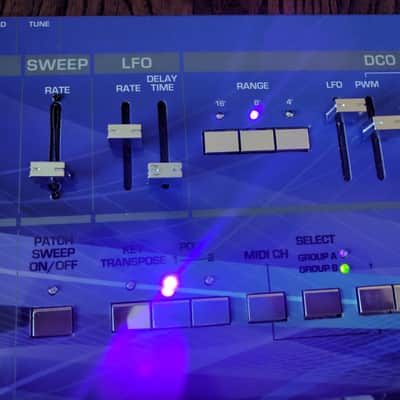
Task: Click the GROUP B text
Action: (x=318, y=269)
